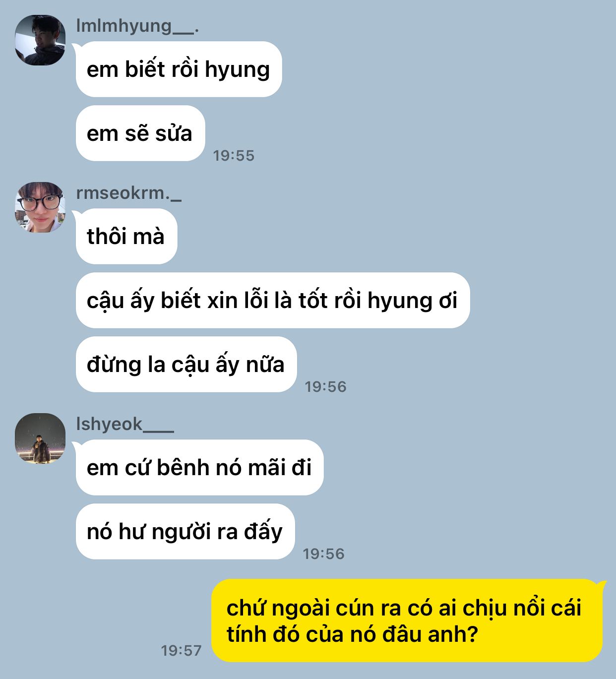Viewport: 616px width, 679px height.
Task: Select the message "nó hư người ra đấy"
Action: pyautogui.click(x=185, y=532)
